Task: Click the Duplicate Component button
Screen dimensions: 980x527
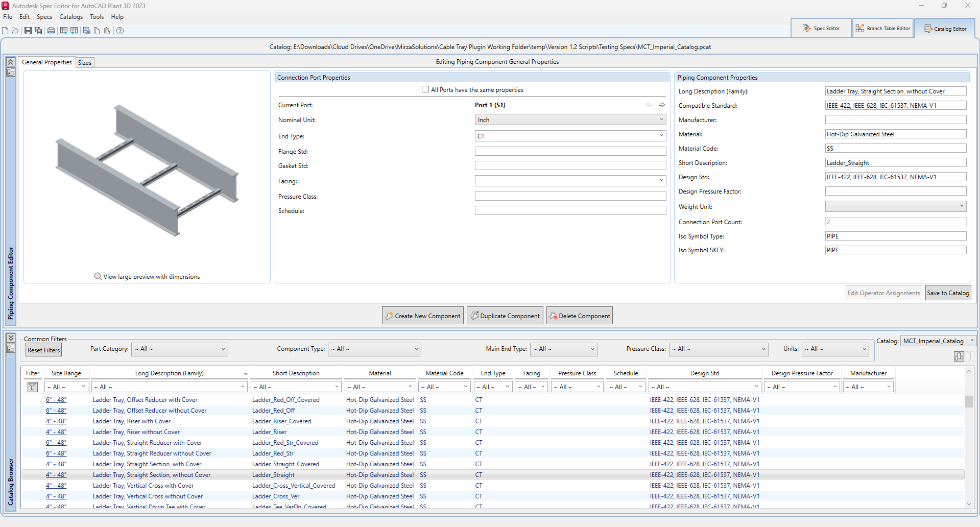Action: 505,316
